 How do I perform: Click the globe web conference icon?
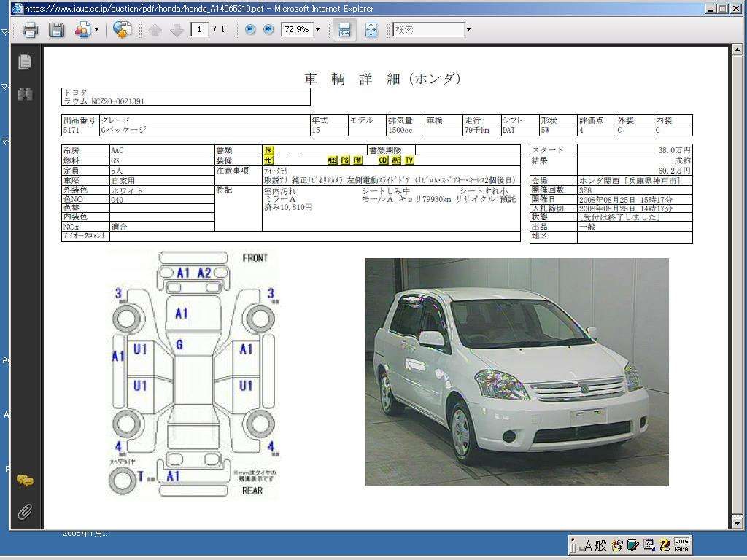coord(122,29)
